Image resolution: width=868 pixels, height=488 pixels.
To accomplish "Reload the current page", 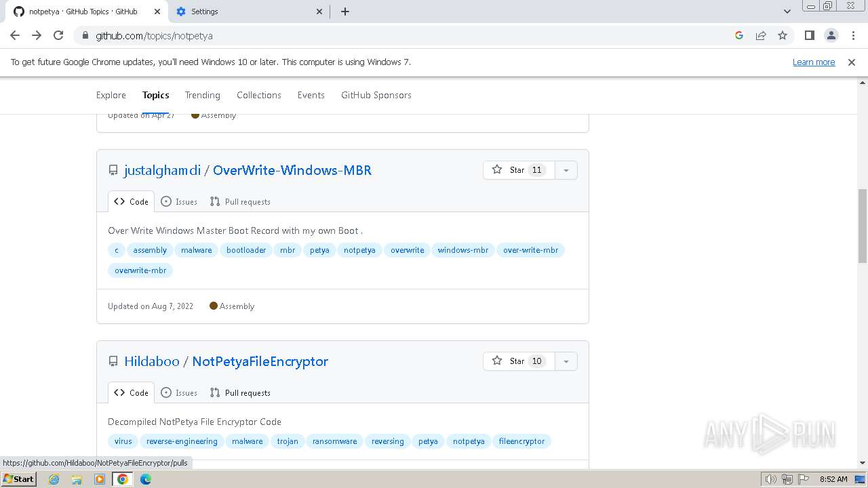I will coord(58,35).
